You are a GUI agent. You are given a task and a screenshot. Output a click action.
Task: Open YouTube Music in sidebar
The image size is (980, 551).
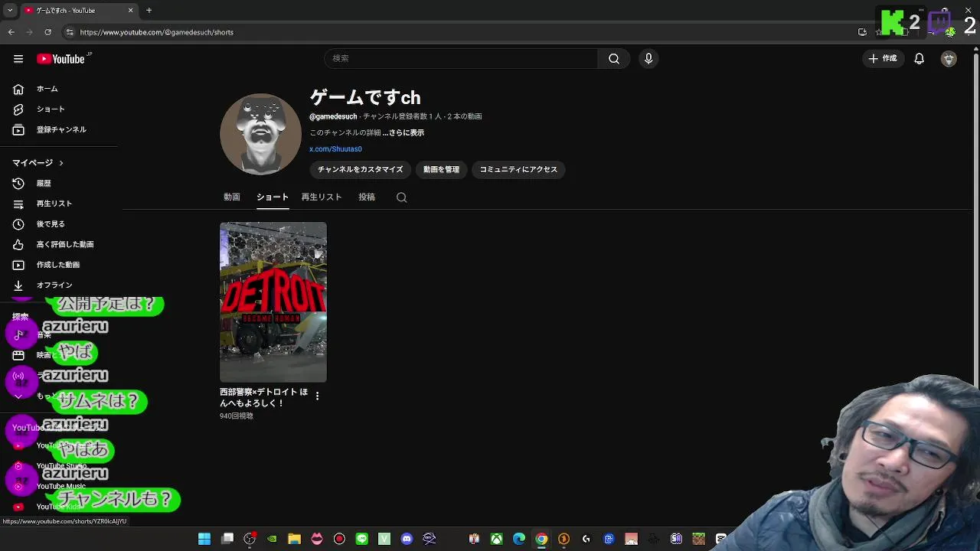(61, 487)
